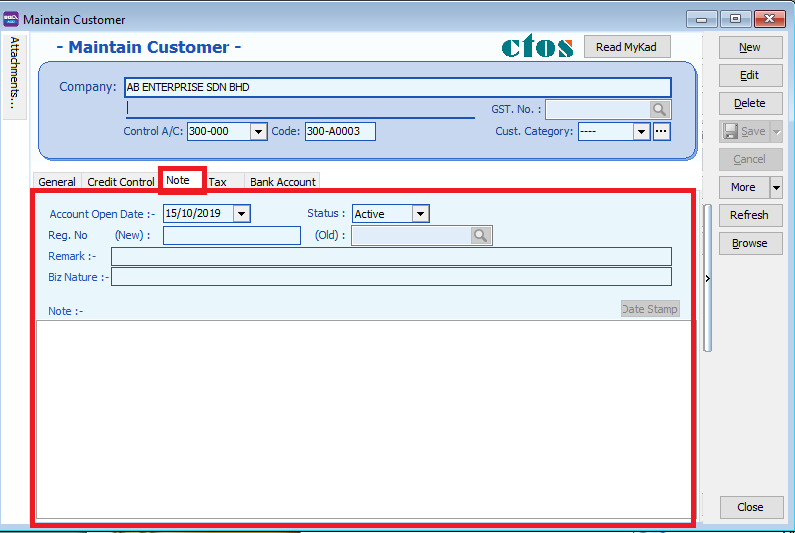This screenshot has width=795, height=533.
Task: Click the Old Reg. No search icon
Action: [x=481, y=236]
